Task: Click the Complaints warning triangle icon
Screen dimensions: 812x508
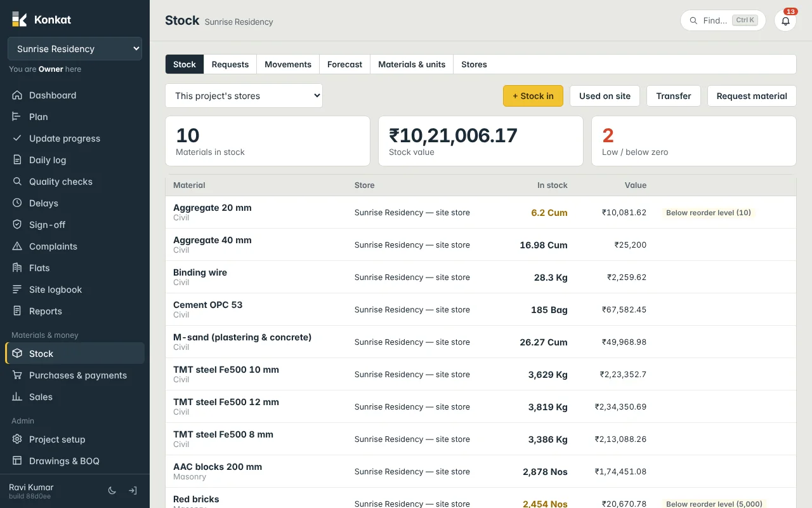Action: [x=17, y=246]
